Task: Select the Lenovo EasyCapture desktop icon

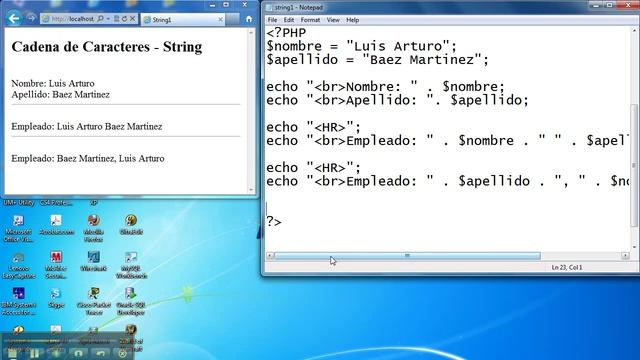Action: [x=18, y=265]
